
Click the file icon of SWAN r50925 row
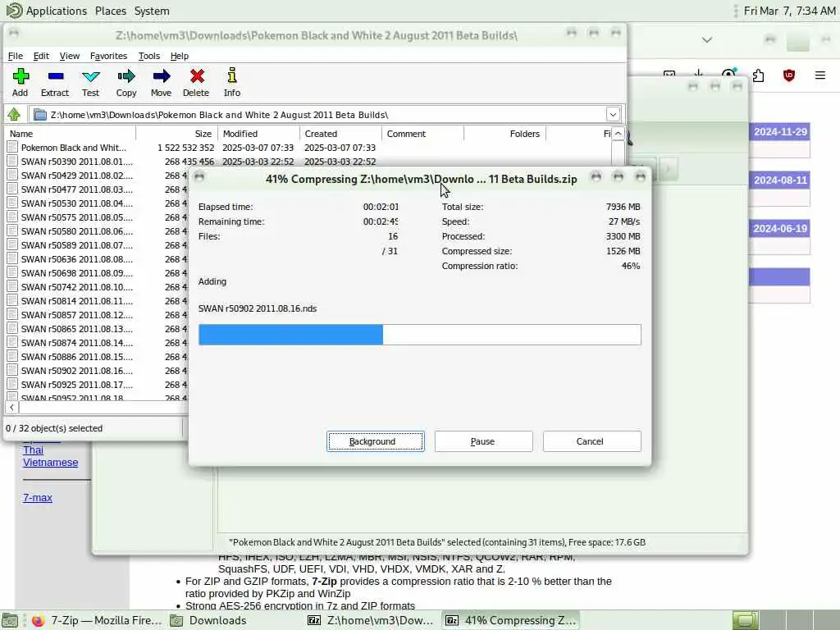click(12, 384)
